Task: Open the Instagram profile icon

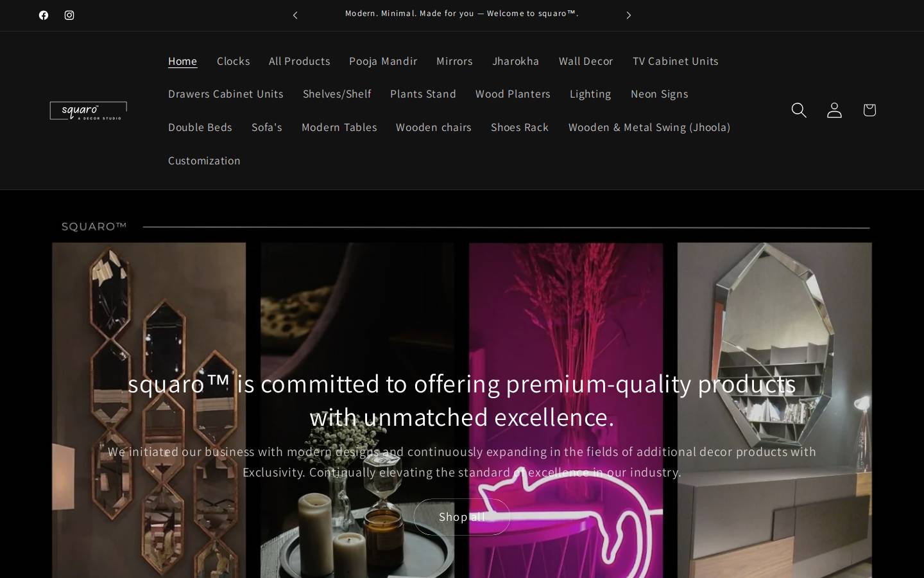Action: click(69, 15)
